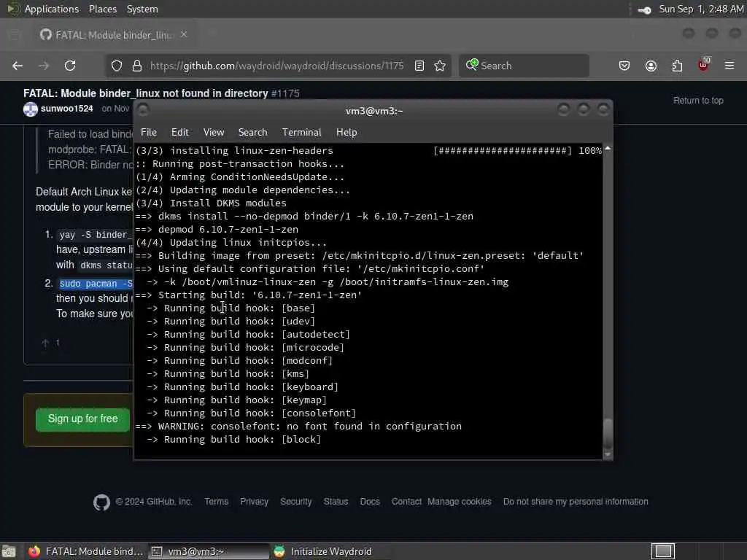Click the vm3@vm3:~ terminal title bar
The height and width of the screenshot is (560, 747).
(374, 111)
